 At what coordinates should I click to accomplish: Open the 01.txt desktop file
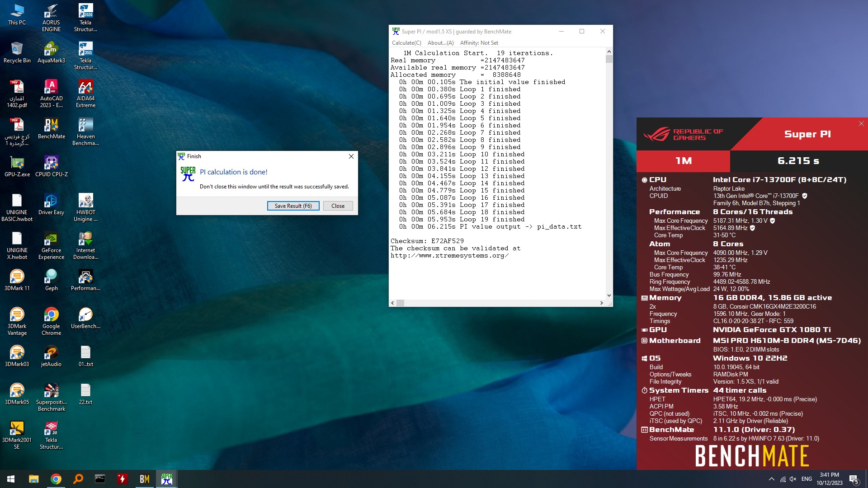pos(85,356)
